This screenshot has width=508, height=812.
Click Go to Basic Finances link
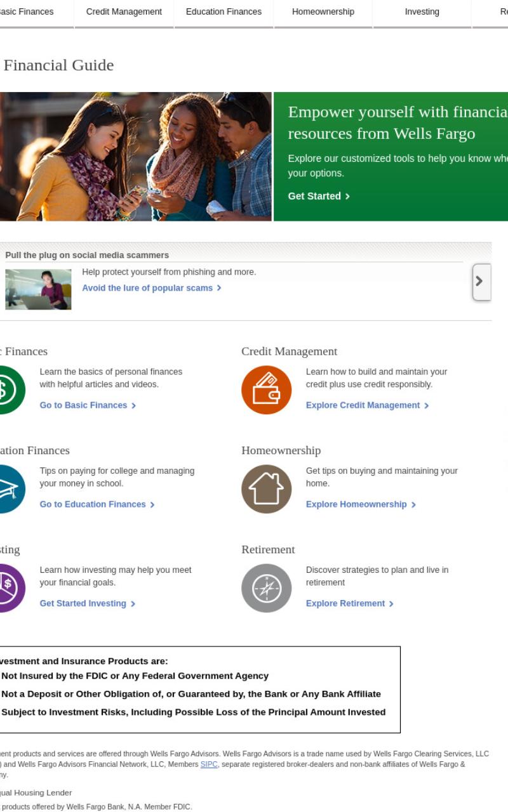pos(88,405)
